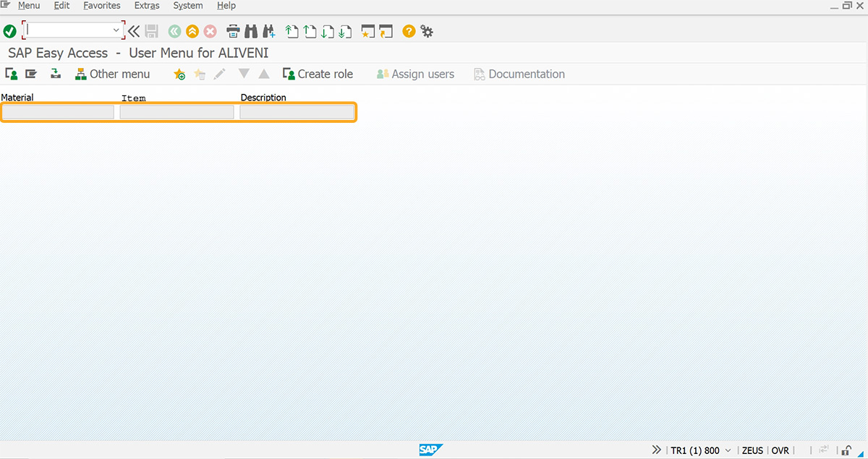Open the TR1 (1) 800 system dropdown
This screenshot has width=868, height=459.
click(701, 450)
